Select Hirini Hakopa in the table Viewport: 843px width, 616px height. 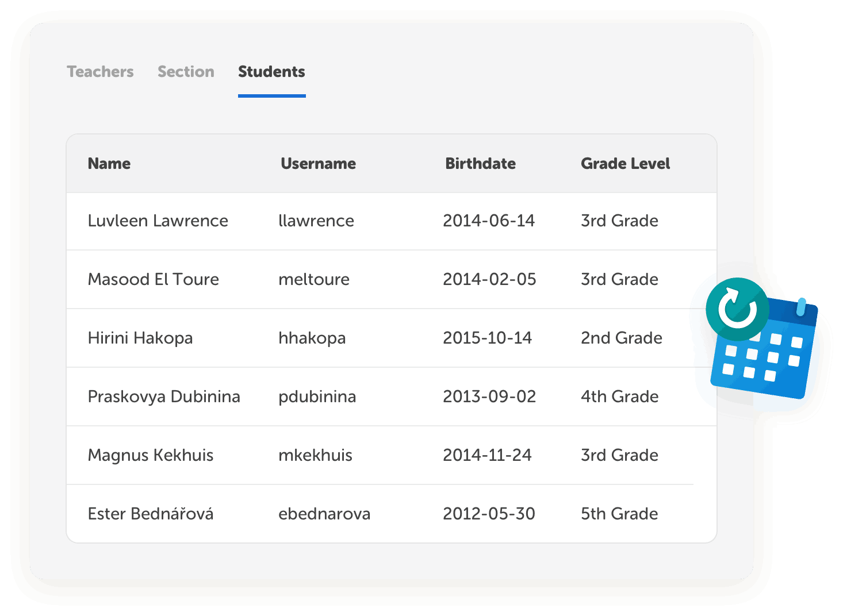pos(140,338)
